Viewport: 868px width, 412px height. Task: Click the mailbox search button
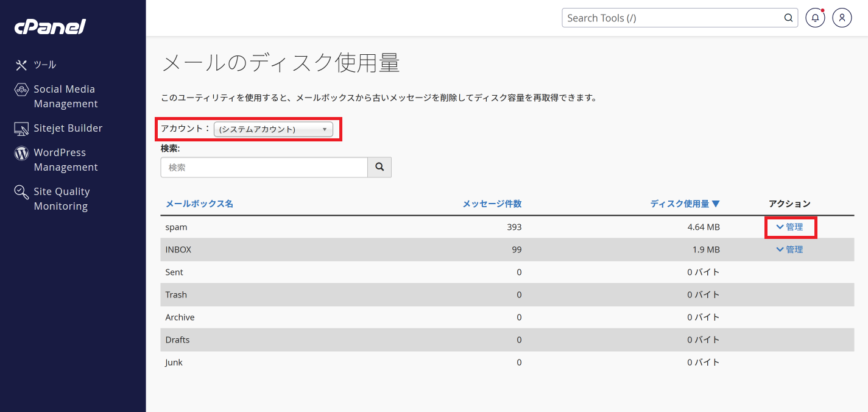click(x=379, y=168)
